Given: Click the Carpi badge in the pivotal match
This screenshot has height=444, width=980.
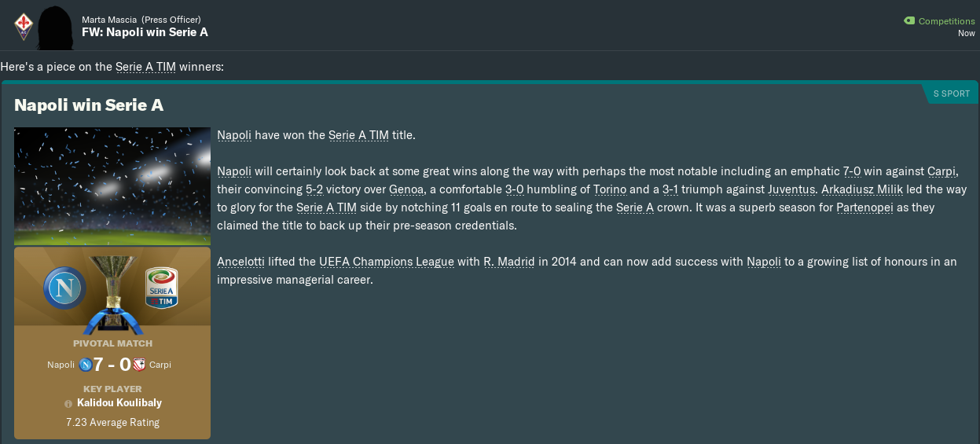Looking at the screenshot, I should pyautogui.click(x=139, y=365).
